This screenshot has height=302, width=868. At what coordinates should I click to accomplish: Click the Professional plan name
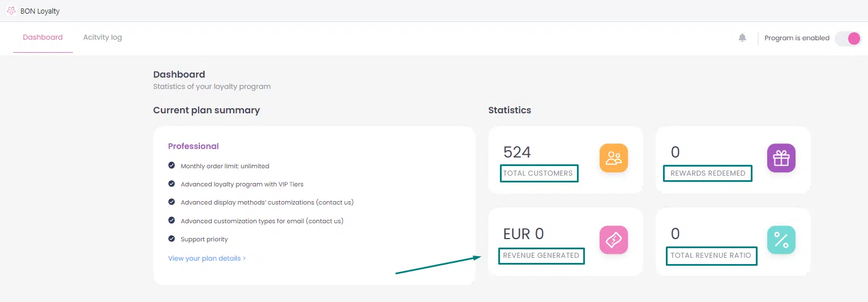pos(193,146)
